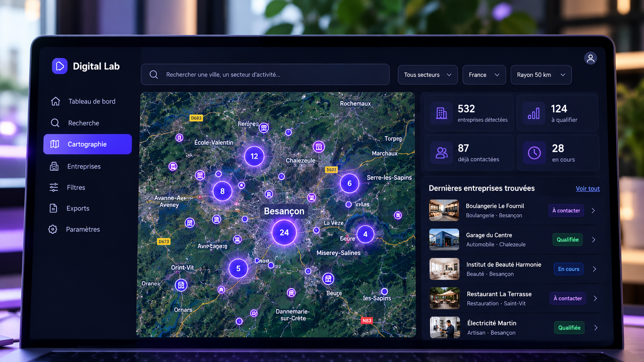
Task: Click the Besançon city label on map
Action: pos(284,211)
